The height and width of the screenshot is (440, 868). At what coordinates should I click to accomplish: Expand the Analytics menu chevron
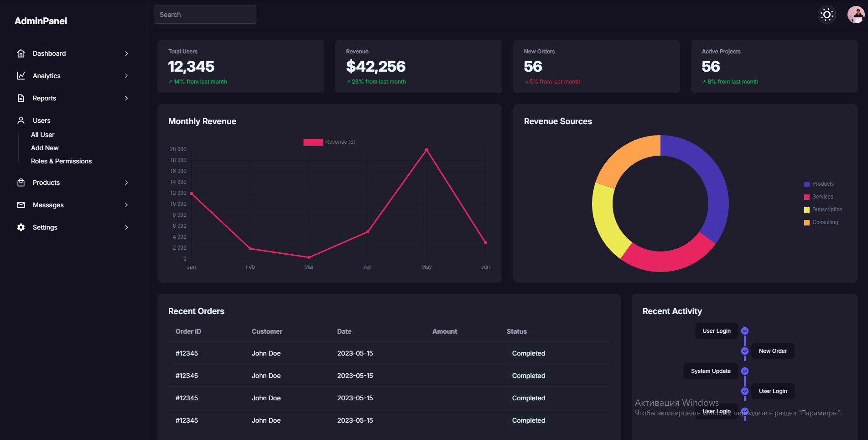click(x=126, y=76)
